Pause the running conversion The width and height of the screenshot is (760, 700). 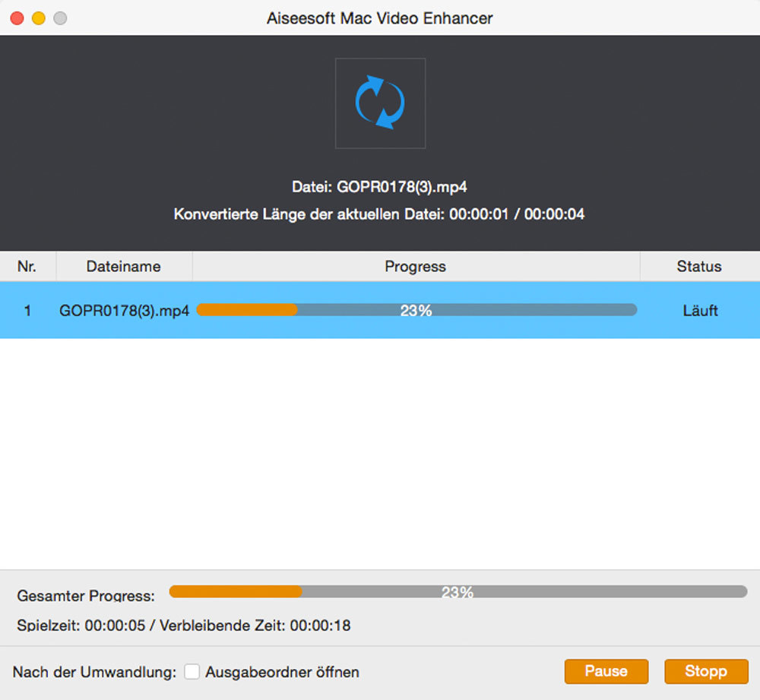point(606,671)
